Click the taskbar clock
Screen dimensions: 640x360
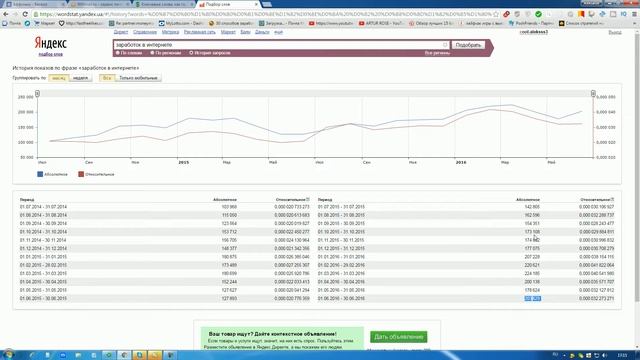point(622,355)
